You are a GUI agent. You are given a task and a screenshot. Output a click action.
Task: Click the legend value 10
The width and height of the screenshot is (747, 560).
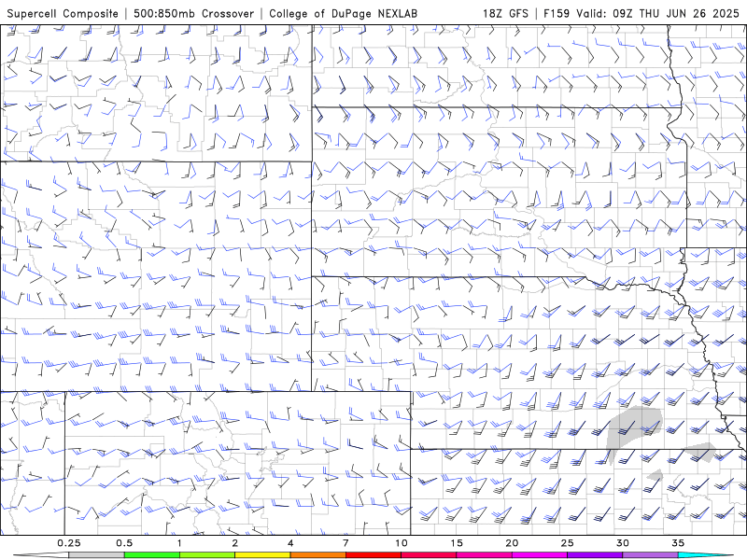click(x=402, y=543)
